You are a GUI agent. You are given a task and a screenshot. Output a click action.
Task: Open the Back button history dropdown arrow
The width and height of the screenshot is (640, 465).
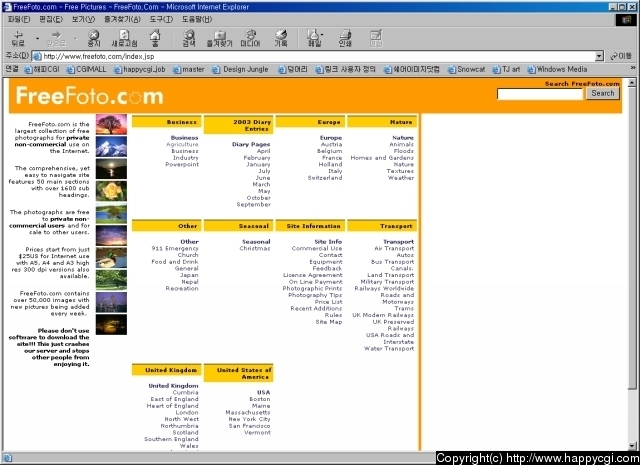click(37, 39)
